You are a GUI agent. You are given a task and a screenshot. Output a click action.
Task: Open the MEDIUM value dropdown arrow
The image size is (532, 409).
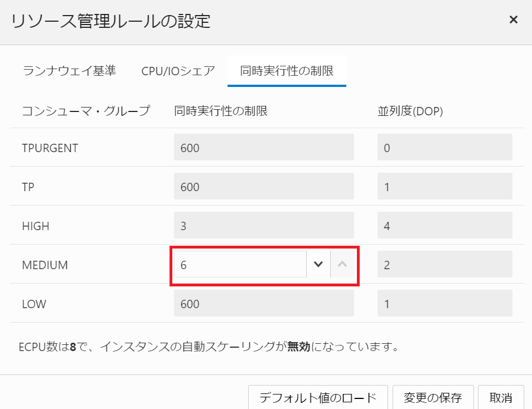click(x=318, y=264)
